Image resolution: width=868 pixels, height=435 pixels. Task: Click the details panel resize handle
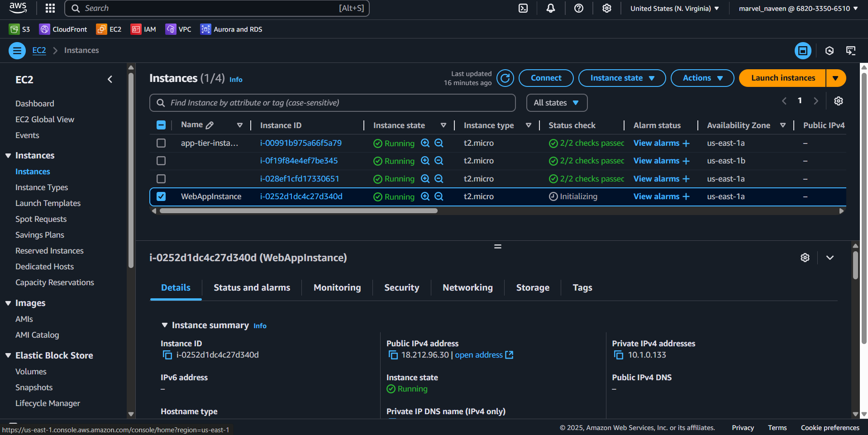[x=497, y=247]
